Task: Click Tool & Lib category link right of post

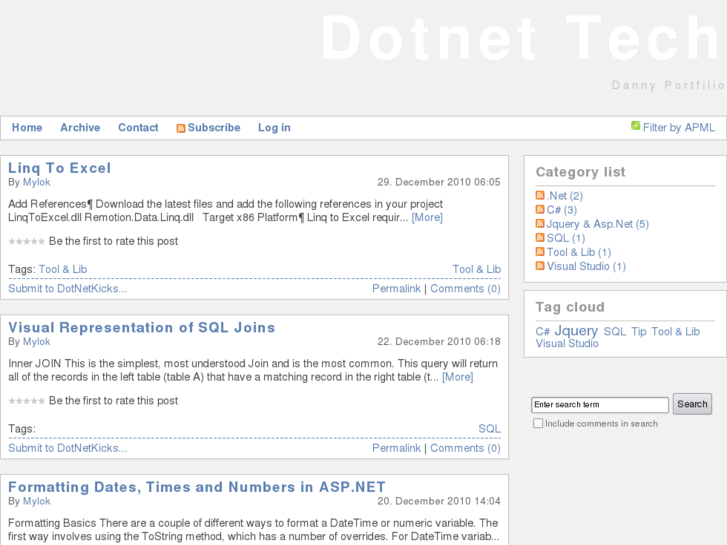Action: click(477, 269)
